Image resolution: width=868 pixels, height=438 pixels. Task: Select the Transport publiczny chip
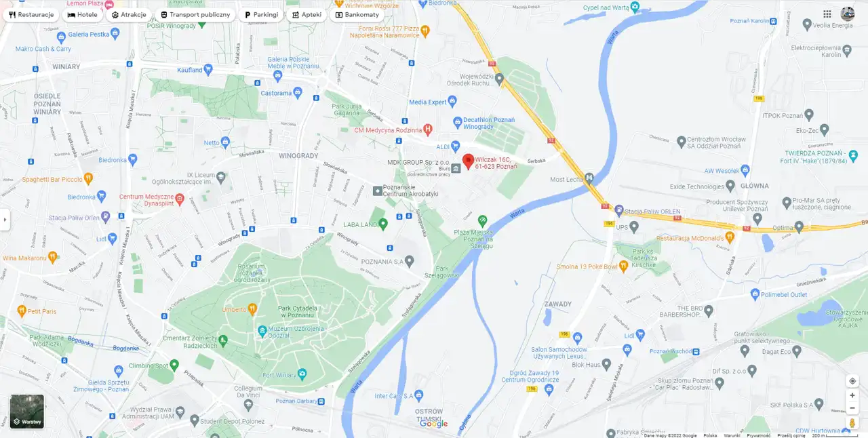point(195,15)
